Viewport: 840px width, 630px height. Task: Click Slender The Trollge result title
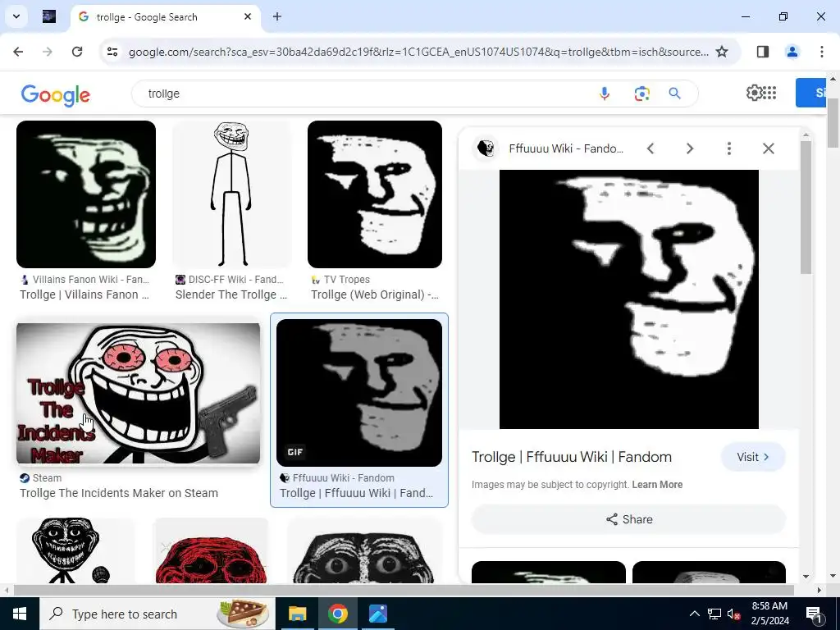point(231,294)
